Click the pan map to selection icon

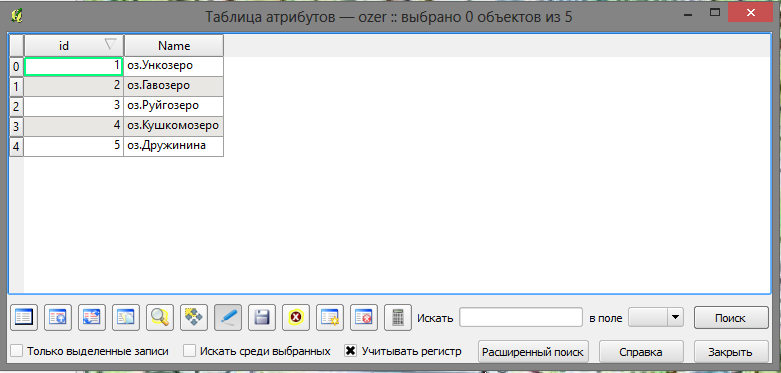click(194, 317)
